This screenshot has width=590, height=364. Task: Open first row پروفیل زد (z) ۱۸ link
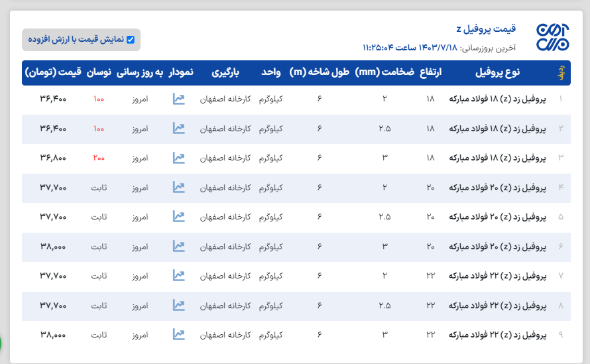[x=498, y=99]
